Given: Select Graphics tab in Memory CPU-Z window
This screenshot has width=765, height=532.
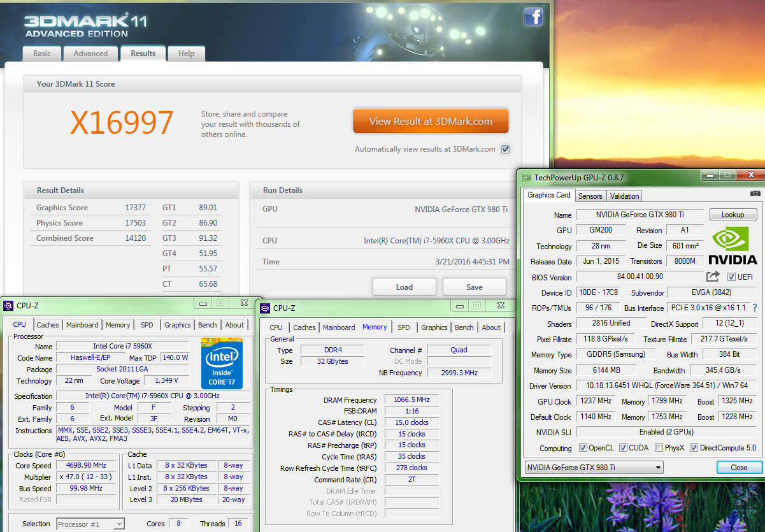Looking at the screenshot, I should click(434, 327).
